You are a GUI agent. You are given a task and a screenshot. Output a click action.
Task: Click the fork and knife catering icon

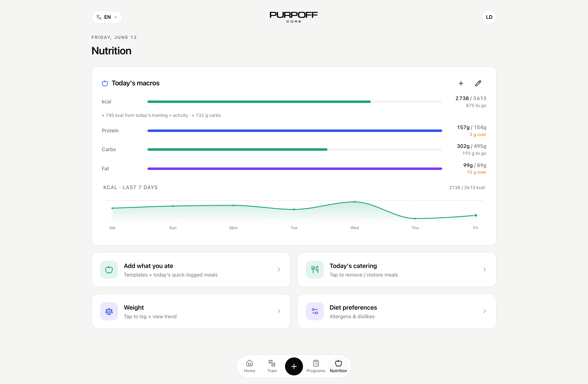pos(315,270)
